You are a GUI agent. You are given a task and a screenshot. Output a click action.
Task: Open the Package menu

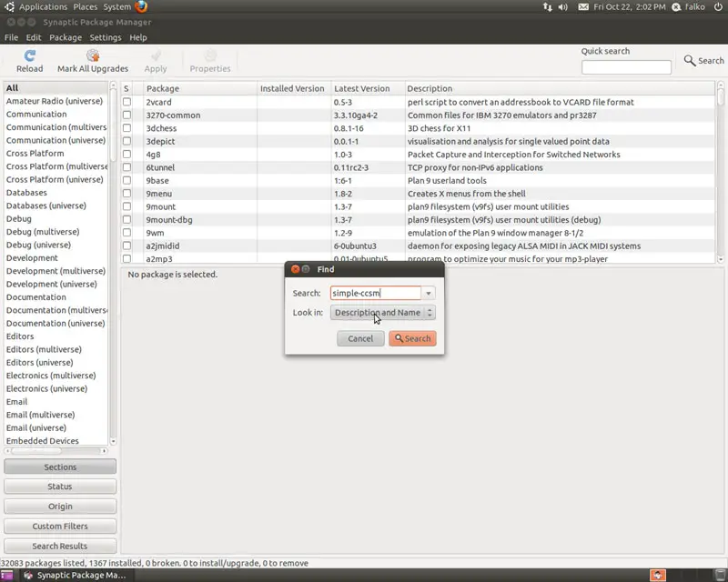[x=66, y=37]
